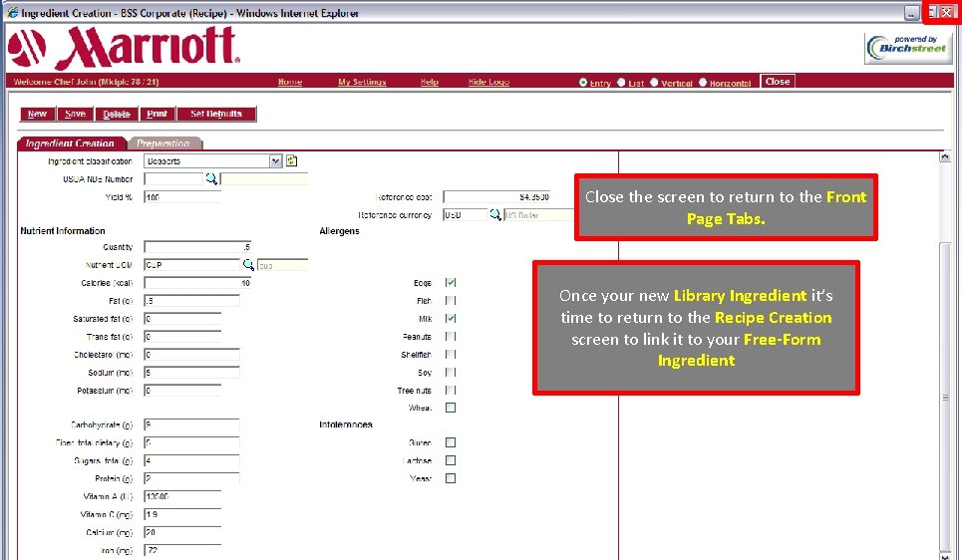Click the Close button in header bar
The image size is (962, 560).
coord(778,81)
